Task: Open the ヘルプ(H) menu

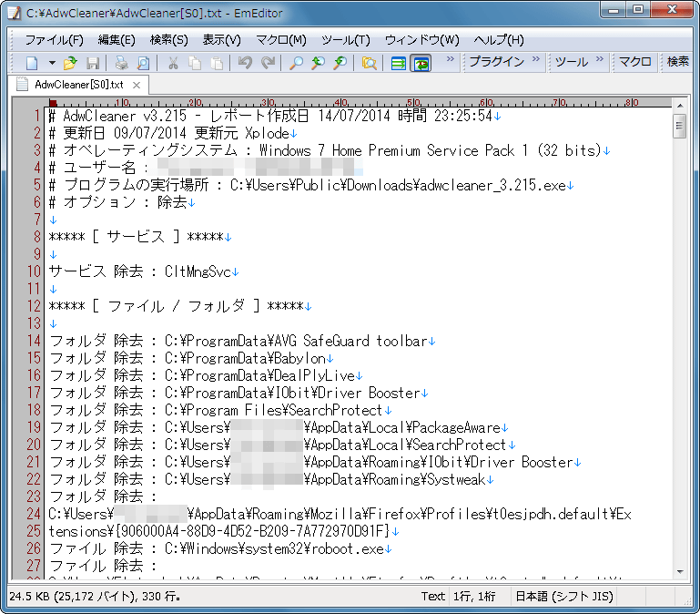Action: click(x=499, y=40)
